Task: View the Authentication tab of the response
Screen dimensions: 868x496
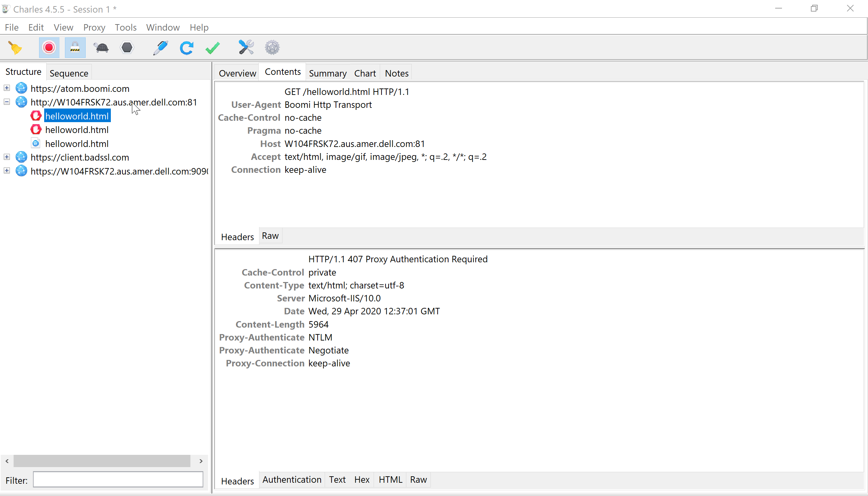Action: pos(291,479)
